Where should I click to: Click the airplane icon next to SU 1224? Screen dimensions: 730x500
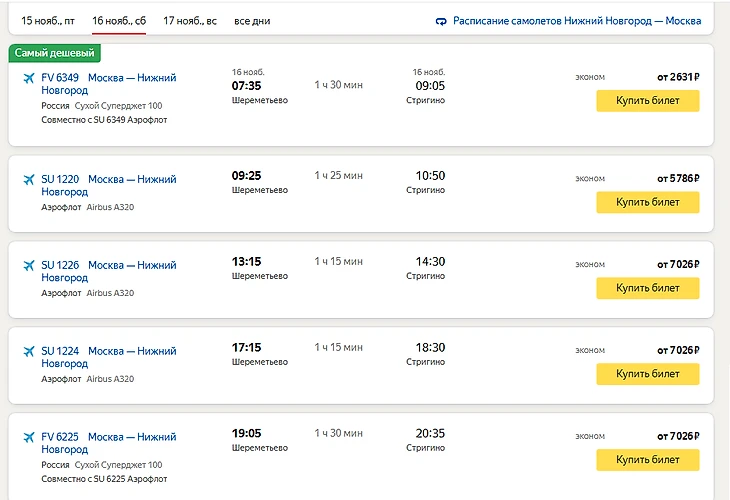pos(29,351)
